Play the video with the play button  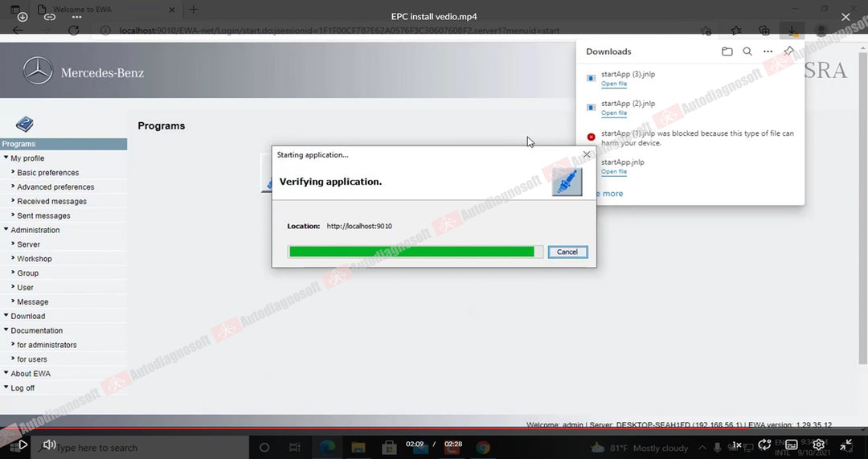pyautogui.click(x=23, y=444)
